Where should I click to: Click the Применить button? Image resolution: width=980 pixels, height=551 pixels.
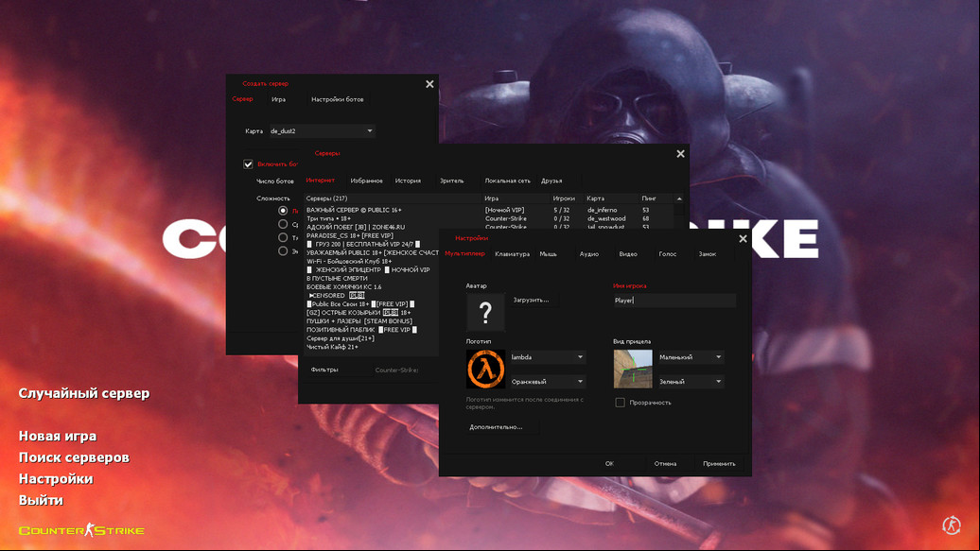(x=719, y=463)
